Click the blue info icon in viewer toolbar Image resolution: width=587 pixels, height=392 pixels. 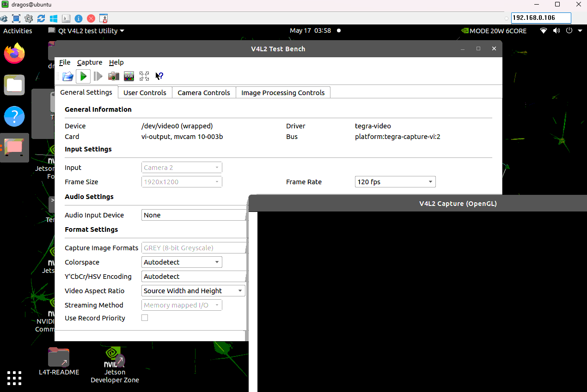pos(79,18)
